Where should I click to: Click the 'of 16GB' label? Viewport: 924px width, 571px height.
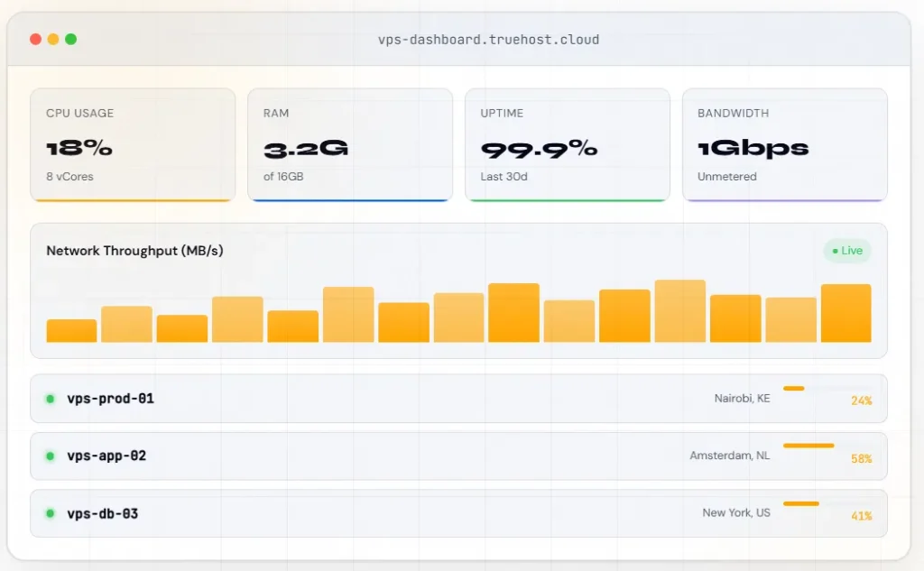point(283,176)
